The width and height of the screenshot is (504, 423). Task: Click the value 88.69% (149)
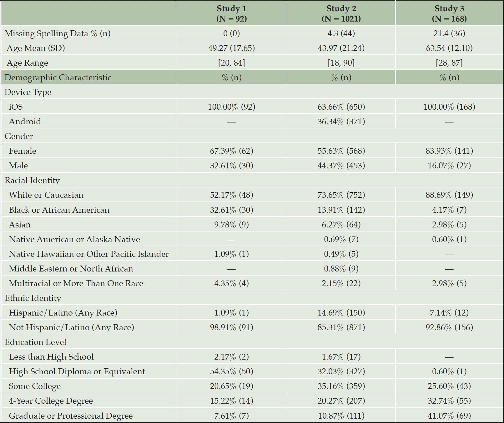point(449,195)
